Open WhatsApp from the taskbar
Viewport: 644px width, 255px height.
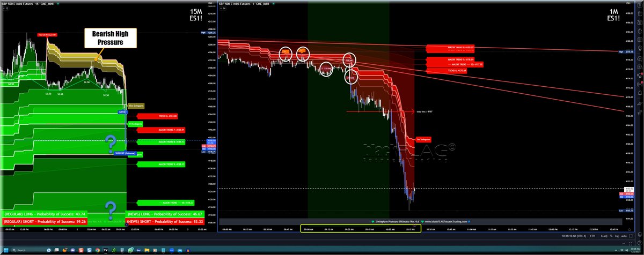click(130, 250)
